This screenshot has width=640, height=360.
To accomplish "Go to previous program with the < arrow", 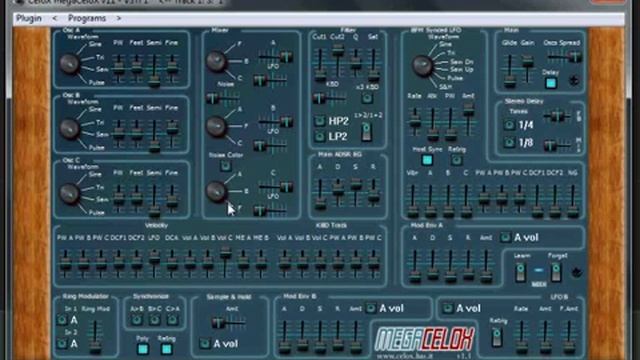I will 55,18.
